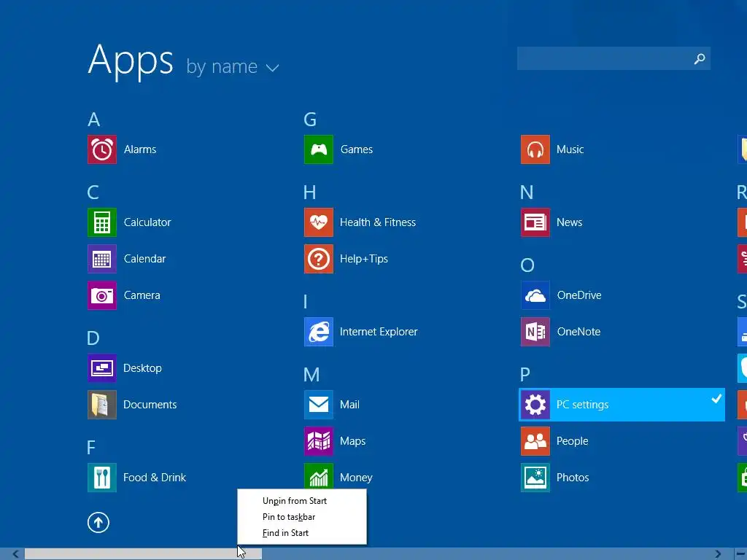Click the letter H group header
The height and width of the screenshot is (560, 747).
[x=309, y=192]
